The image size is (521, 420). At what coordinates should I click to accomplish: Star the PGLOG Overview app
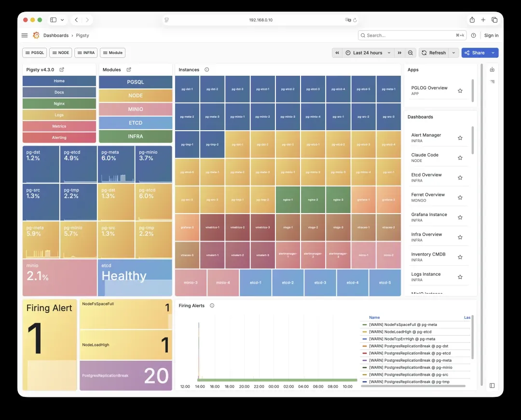click(460, 91)
